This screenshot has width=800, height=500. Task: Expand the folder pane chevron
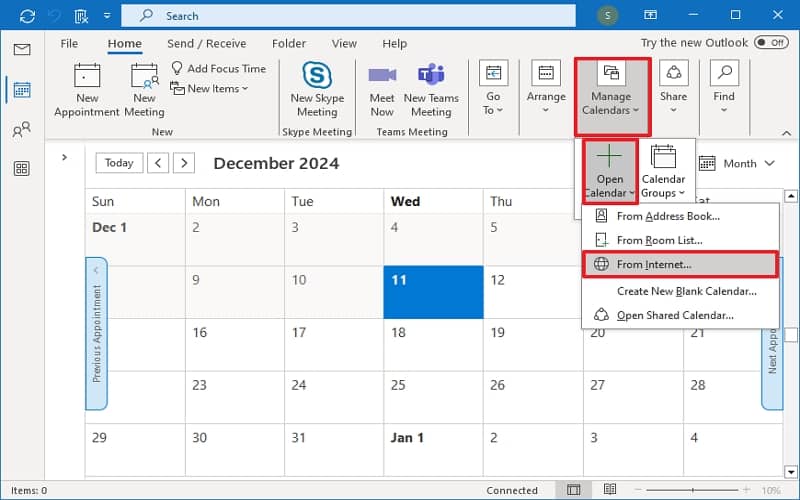click(64, 157)
